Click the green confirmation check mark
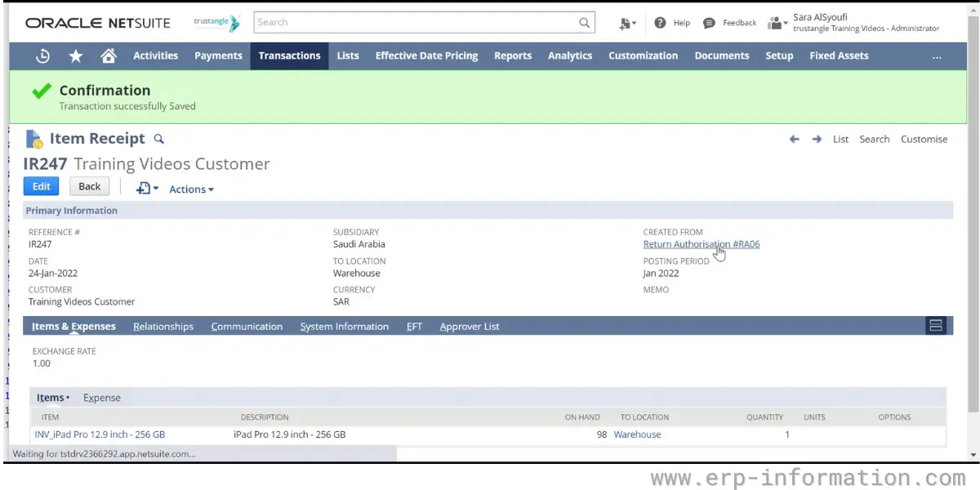980x490 pixels. tap(42, 91)
